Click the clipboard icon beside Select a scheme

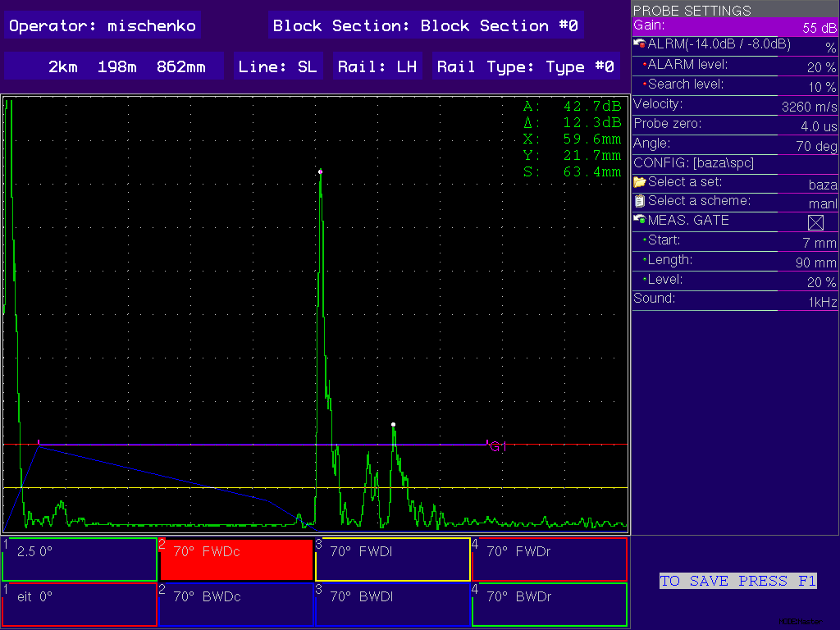[639, 202]
